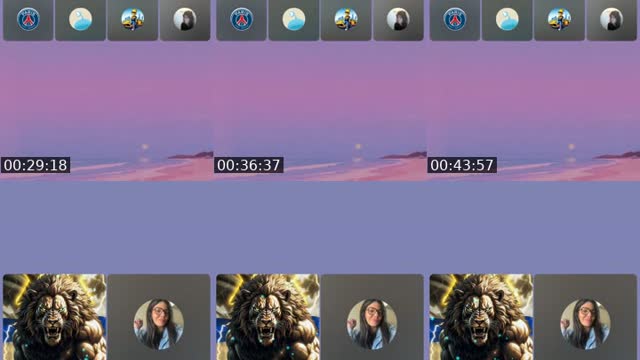Screen dimensions: 640x360
Task: Open the lion tile in the 00:36:37 frame
Action: point(268,317)
